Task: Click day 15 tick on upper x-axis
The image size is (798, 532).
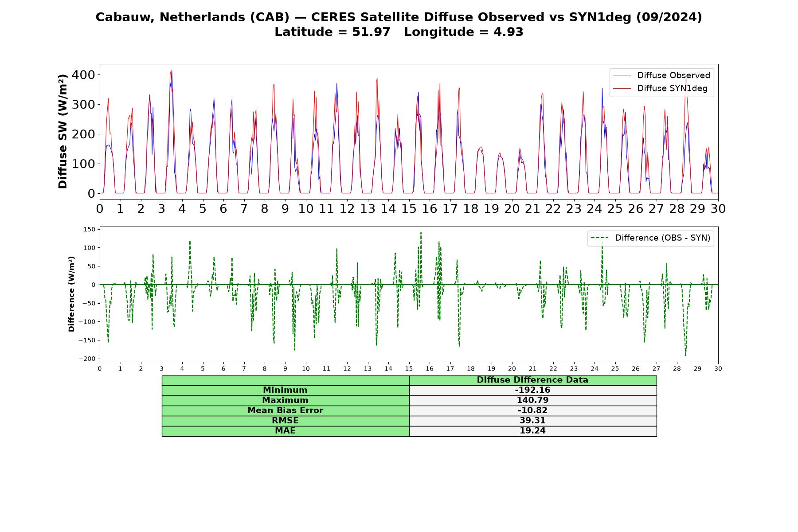Action: coord(409,208)
